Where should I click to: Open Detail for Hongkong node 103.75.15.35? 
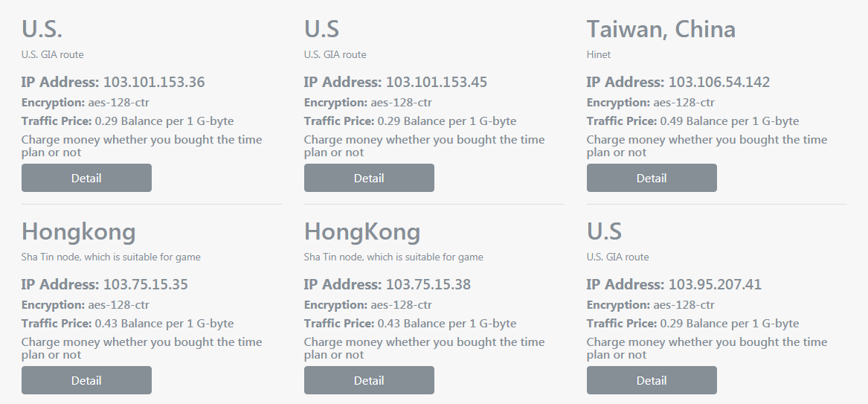[x=86, y=380]
